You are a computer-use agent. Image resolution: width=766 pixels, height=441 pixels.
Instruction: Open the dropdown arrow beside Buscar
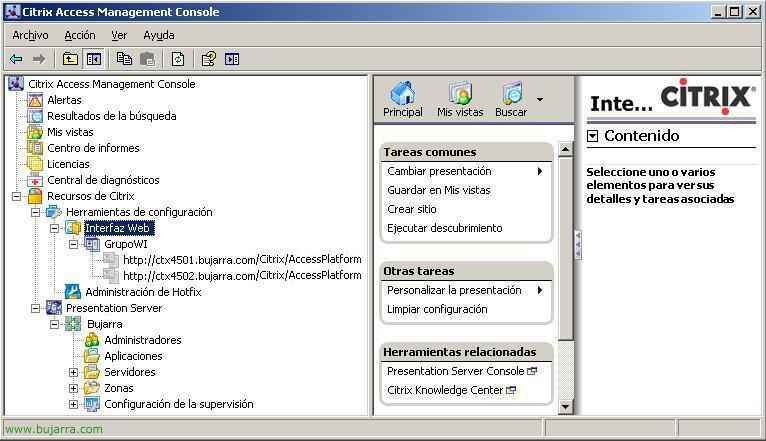(540, 100)
